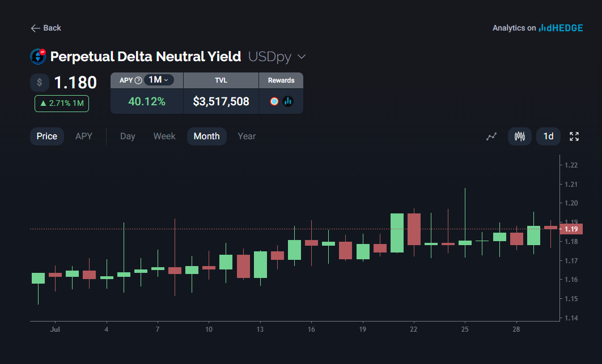The image size is (602, 364).
Task: Select the Week time range
Action: pyautogui.click(x=164, y=136)
